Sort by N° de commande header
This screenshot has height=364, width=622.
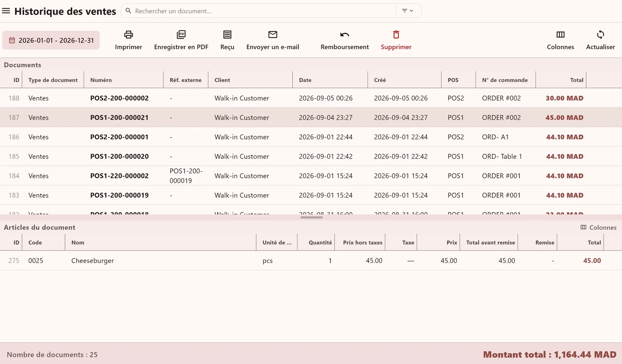[x=505, y=80]
